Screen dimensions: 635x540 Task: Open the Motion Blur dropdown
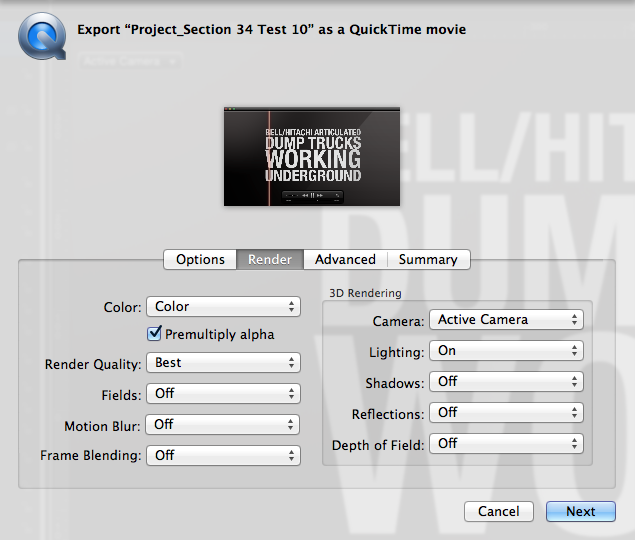[x=222, y=425]
